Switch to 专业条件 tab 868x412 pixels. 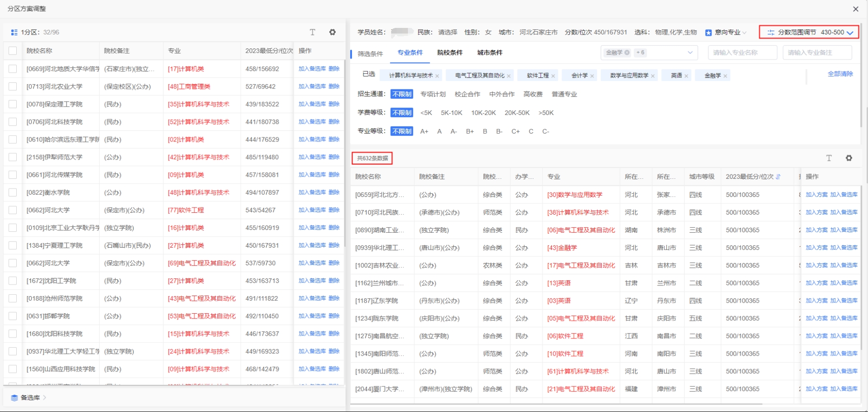(410, 53)
